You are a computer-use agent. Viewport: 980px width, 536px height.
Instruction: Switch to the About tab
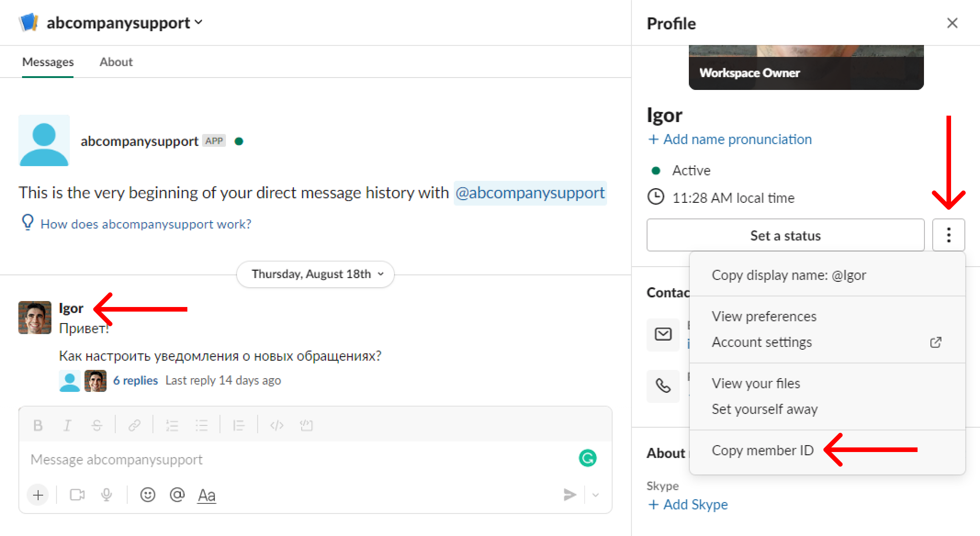[116, 62]
